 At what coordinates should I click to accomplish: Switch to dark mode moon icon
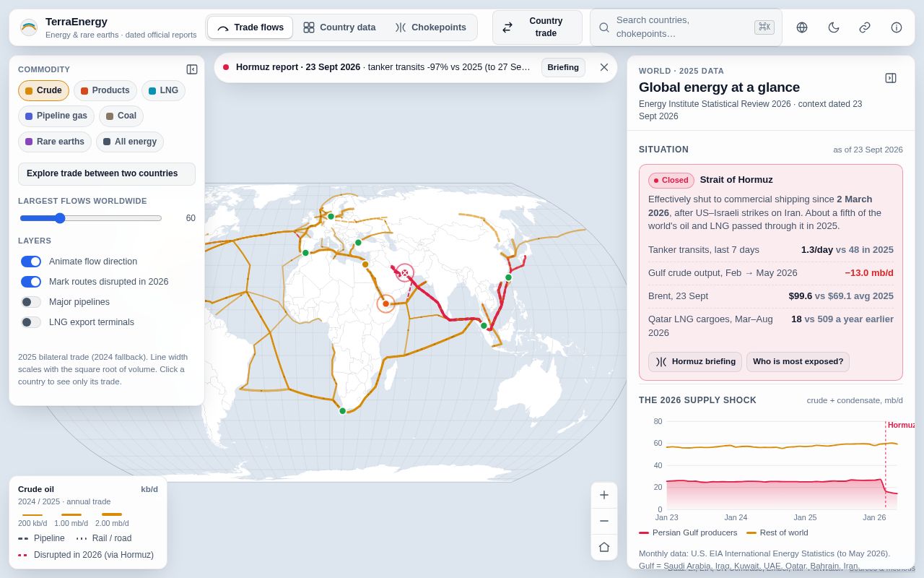click(x=834, y=27)
